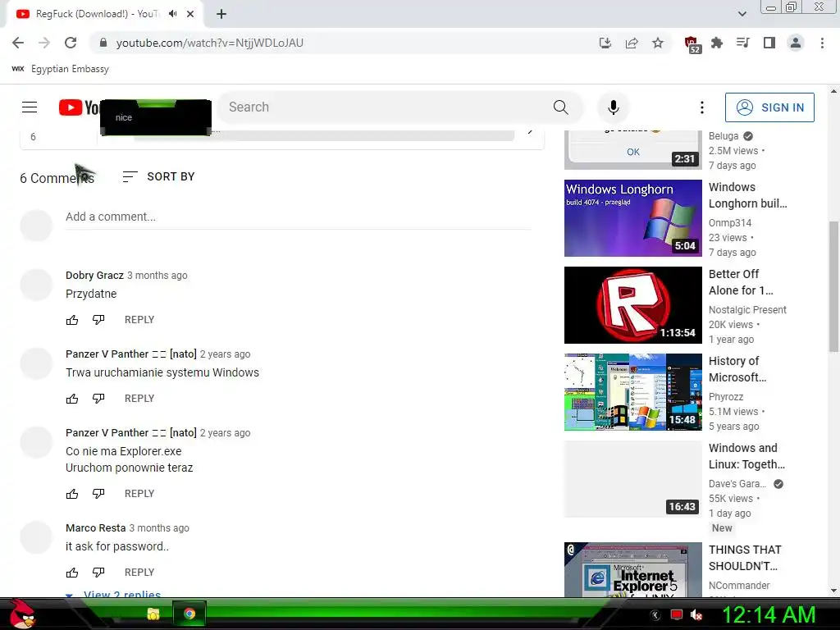Open the Chrome profile avatar
Image resolution: width=840 pixels, height=630 pixels.
pyautogui.click(x=796, y=43)
